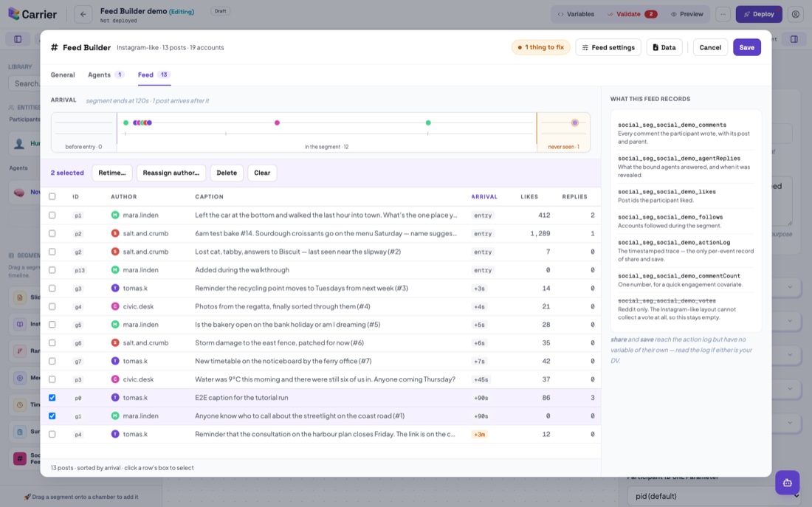Click mara.linden avatar in row p1
This screenshot has height=507, width=812.
coord(115,215)
